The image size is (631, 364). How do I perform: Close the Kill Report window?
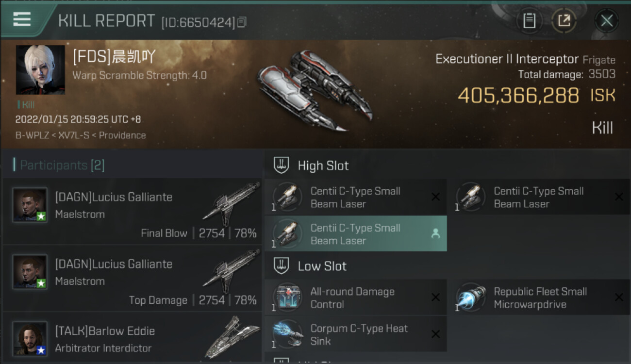[607, 21]
